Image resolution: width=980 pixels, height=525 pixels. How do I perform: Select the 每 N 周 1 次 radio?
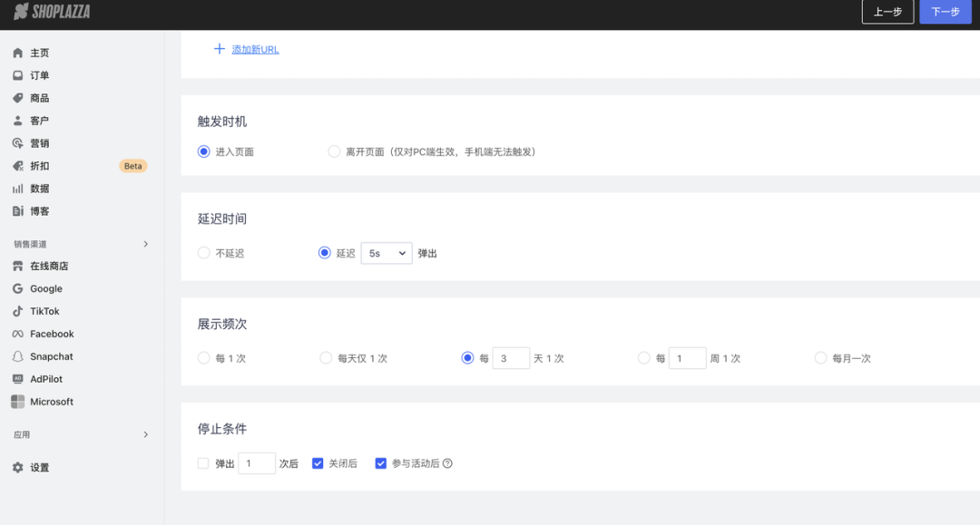[x=643, y=357]
